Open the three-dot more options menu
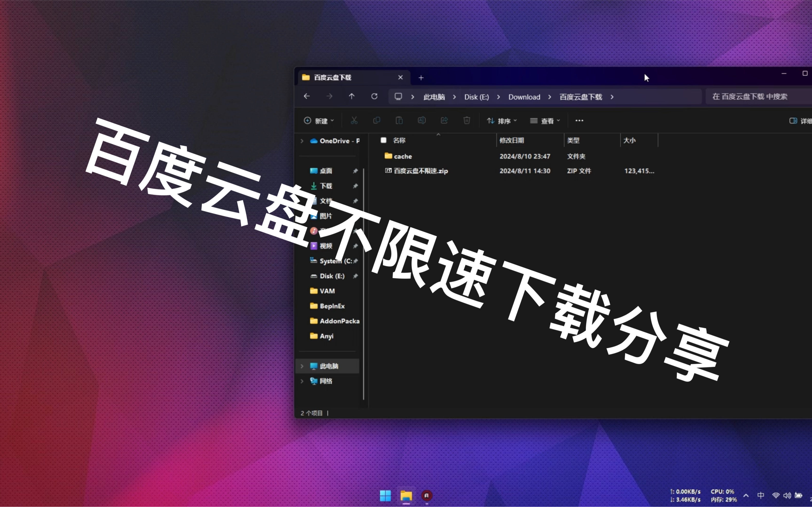Image resolution: width=812 pixels, height=507 pixels. tap(579, 120)
